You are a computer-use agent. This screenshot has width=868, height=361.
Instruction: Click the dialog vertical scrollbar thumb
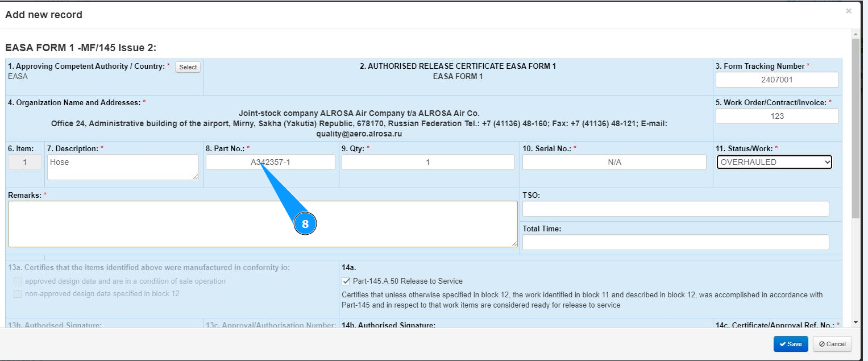coord(855,128)
